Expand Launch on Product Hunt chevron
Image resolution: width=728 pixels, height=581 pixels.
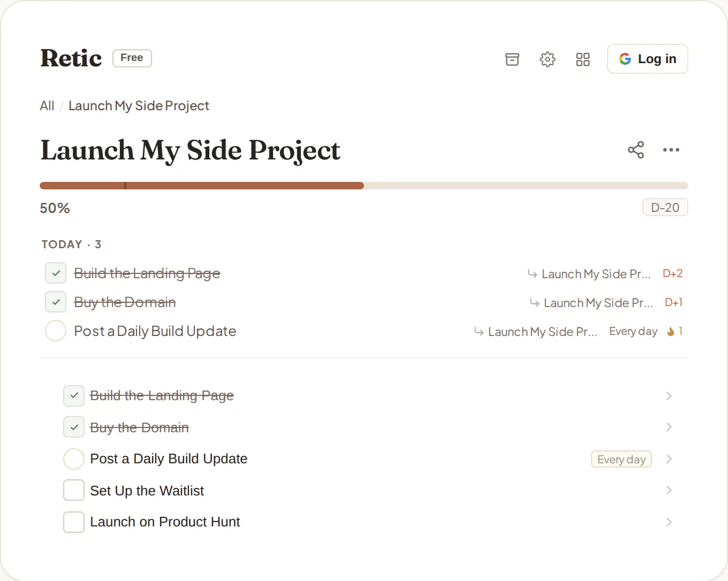coord(669,522)
